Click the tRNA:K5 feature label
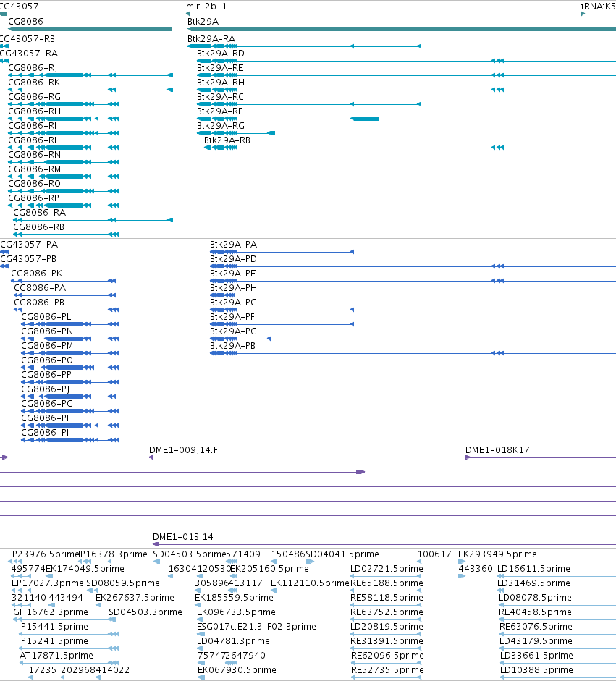The image size is (616, 681). point(598,7)
